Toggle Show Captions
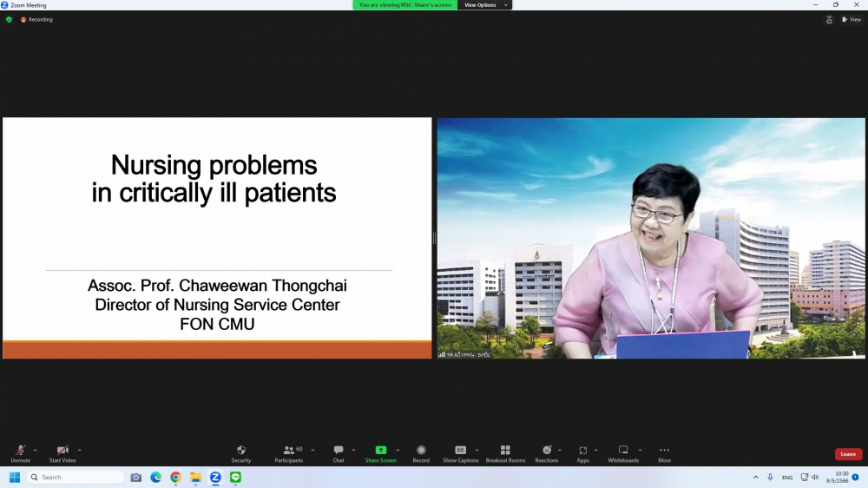 pyautogui.click(x=461, y=453)
